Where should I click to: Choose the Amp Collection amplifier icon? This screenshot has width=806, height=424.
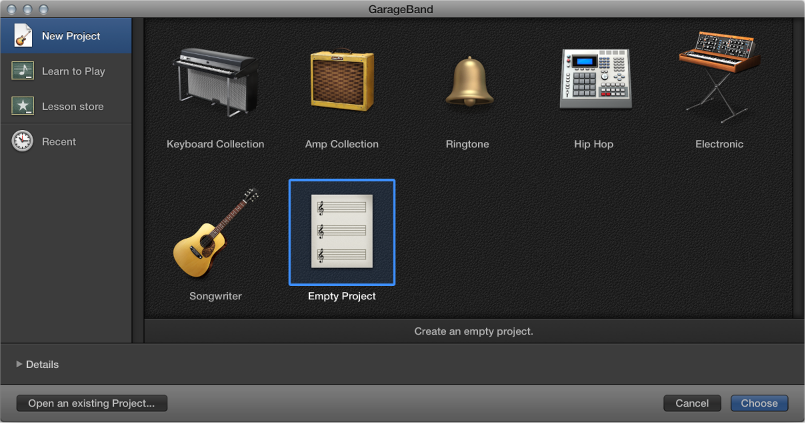tap(342, 80)
